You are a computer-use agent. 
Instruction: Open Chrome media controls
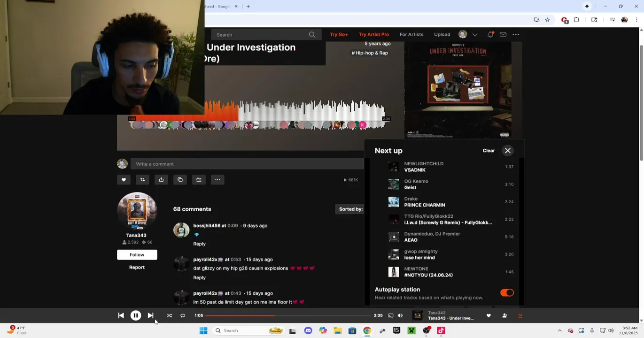pyautogui.click(x=612, y=20)
